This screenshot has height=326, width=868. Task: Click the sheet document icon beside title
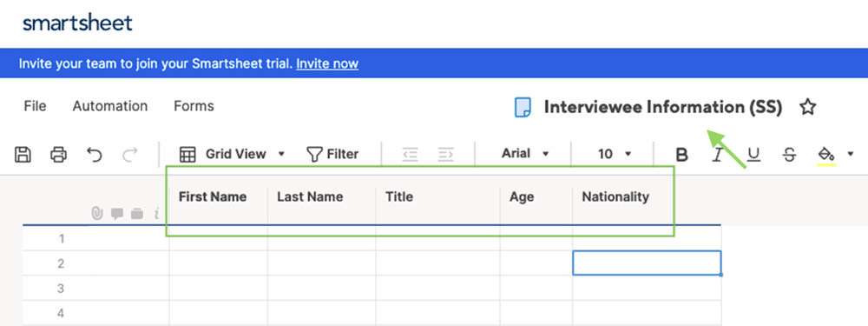(523, 107)
